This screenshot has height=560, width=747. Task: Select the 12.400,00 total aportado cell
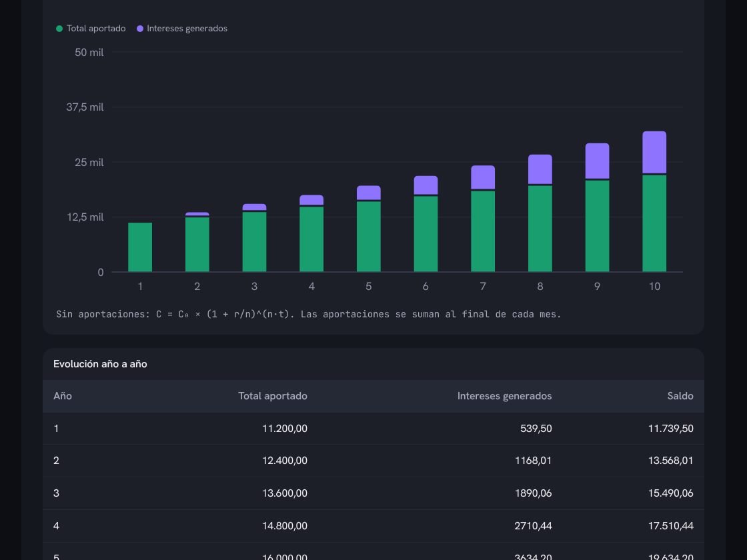click(x=285, y=461)
